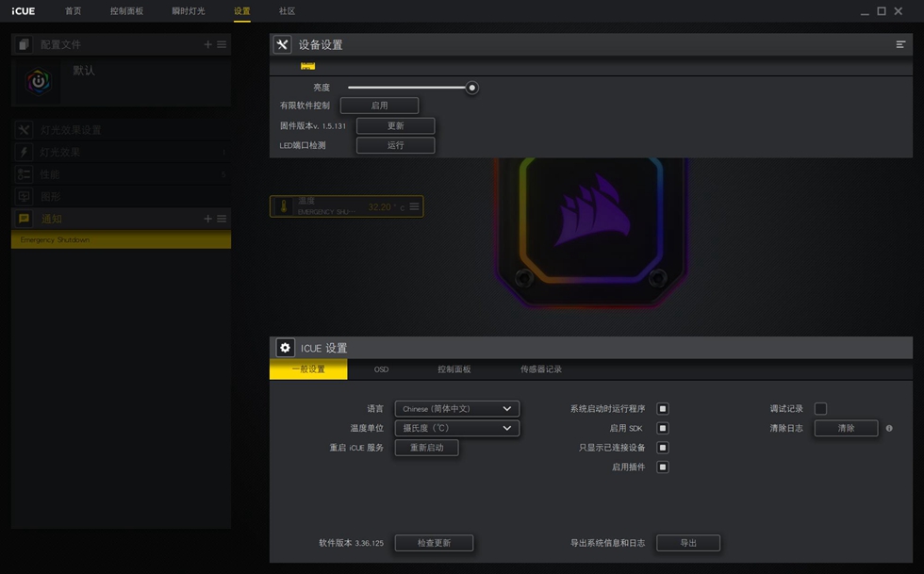The image size is (924, 574).
Task: Select the 默认 profile icon
Action: click(38, 82)
